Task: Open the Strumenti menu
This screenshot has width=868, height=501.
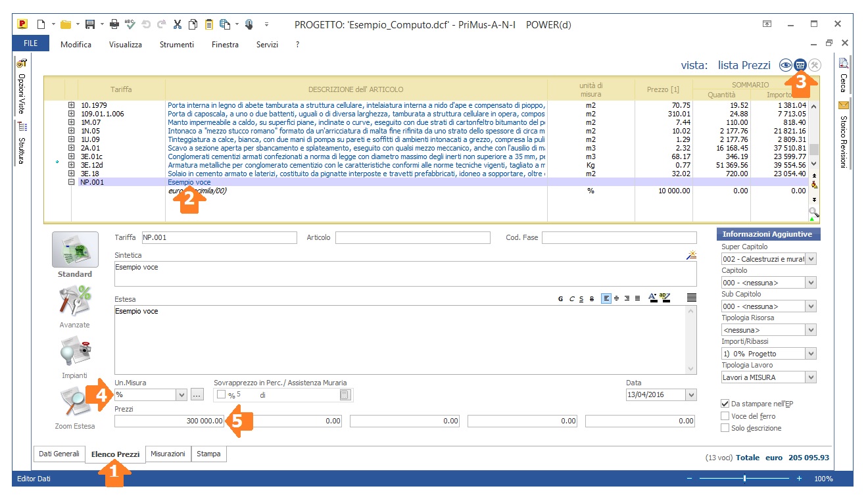Action: (x=177, y=45)
